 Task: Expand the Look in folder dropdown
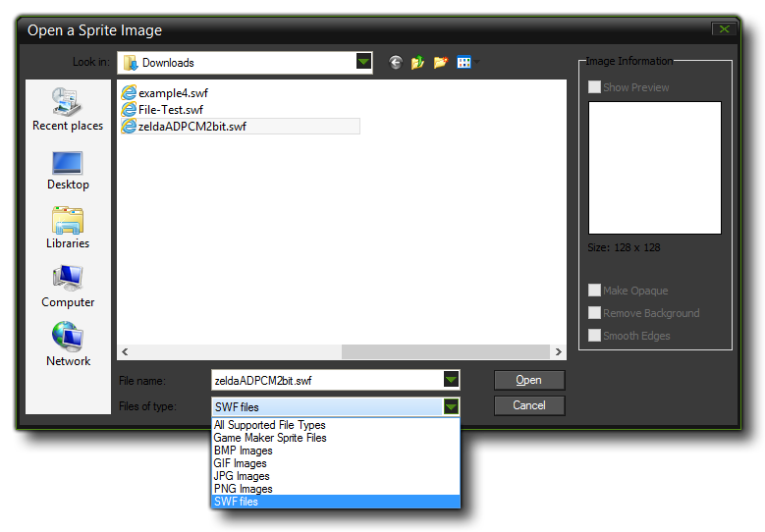[364, 62]
